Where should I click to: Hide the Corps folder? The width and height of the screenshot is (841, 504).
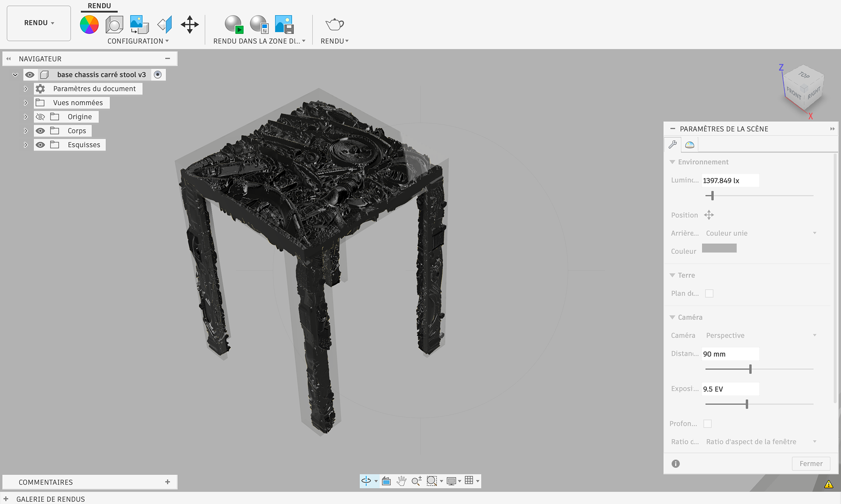(x=40, y=131)
